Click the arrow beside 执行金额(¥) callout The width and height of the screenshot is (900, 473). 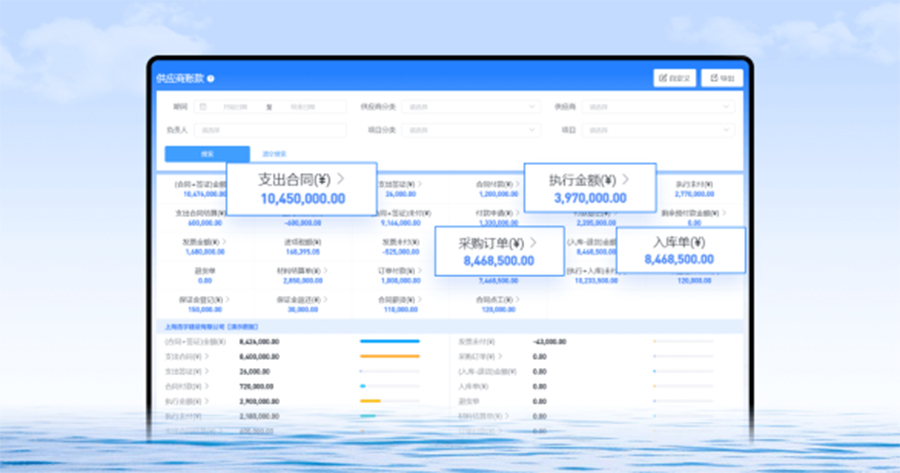click(x=626, y=179)
